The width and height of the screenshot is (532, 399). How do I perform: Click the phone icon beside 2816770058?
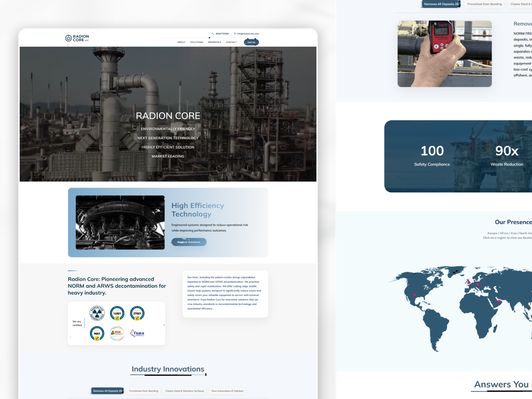tap(213, 34)
